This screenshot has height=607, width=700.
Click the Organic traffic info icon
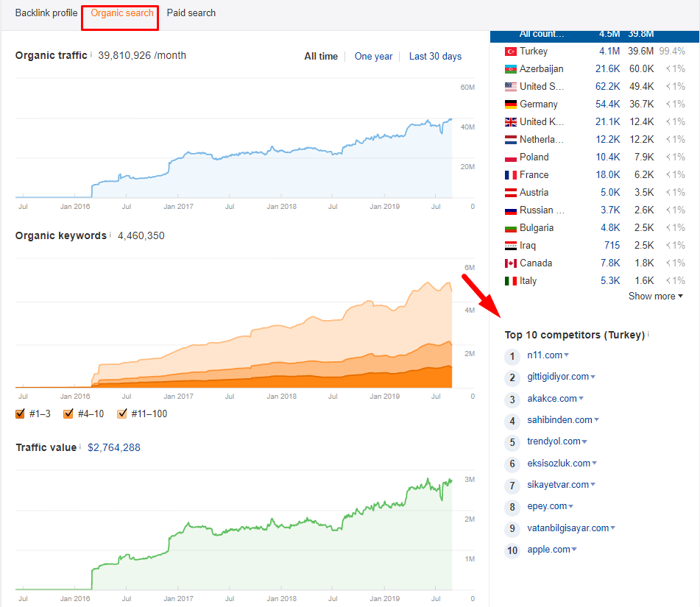tap(91, 54)
